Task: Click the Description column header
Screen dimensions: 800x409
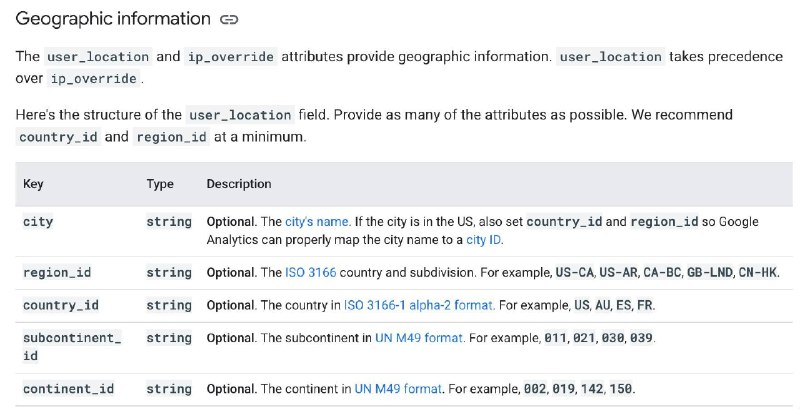Action: [x=239, y=184]
